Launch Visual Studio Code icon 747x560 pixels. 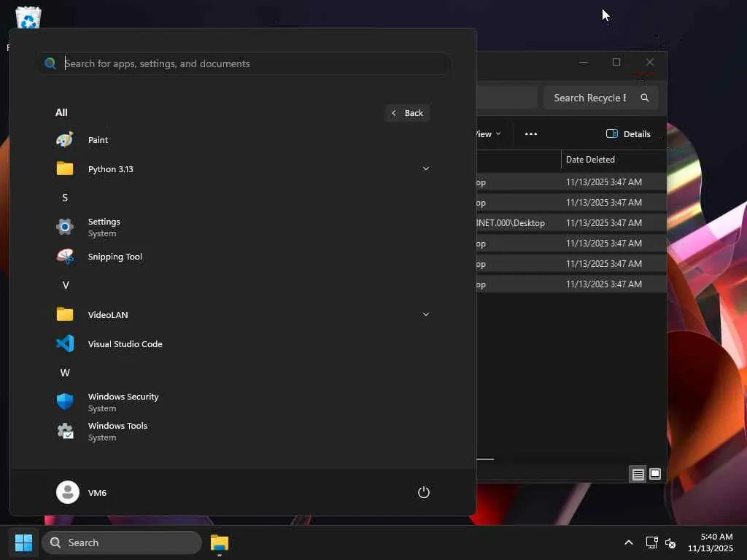click(65, 343)
